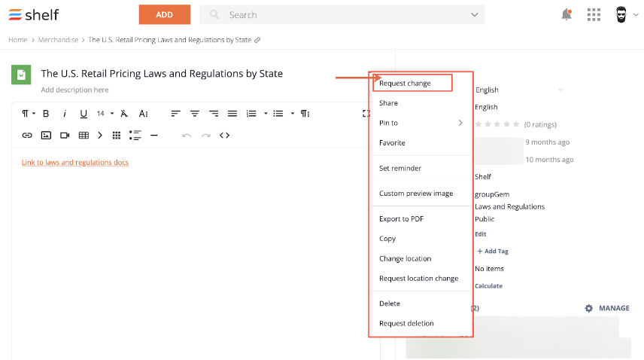Screen dimensions: 644x360
Task: Undo last edit
Action: pos(187,136)
